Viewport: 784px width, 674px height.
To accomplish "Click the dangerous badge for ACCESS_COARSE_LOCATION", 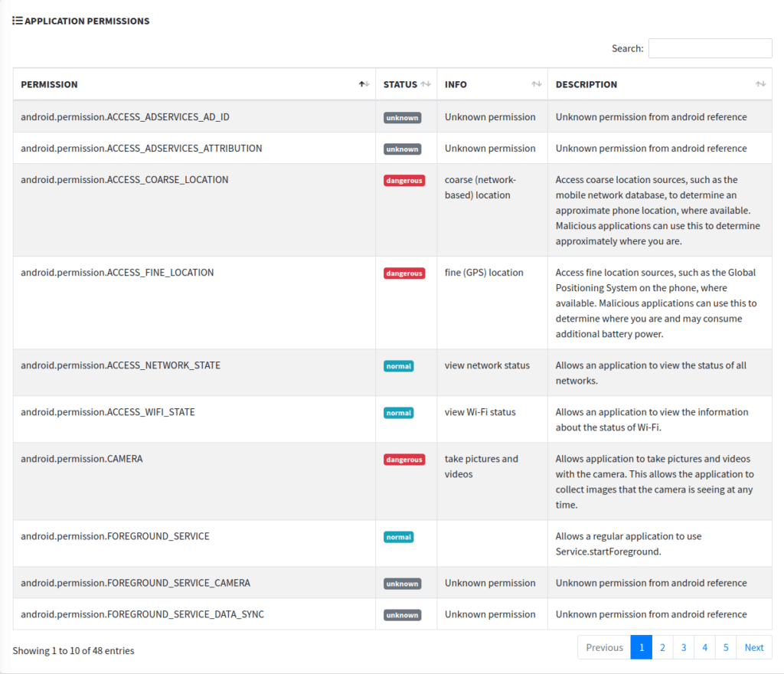I will (404, 181).
